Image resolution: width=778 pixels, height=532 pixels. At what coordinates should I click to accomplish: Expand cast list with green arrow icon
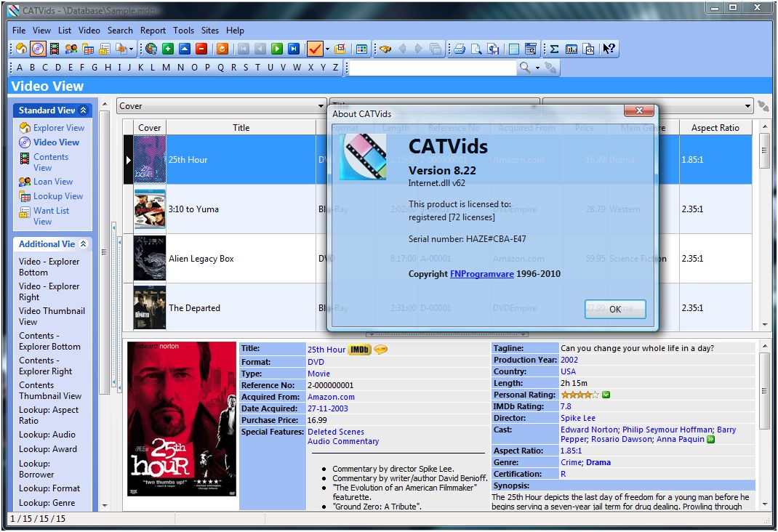click(710, 439)
